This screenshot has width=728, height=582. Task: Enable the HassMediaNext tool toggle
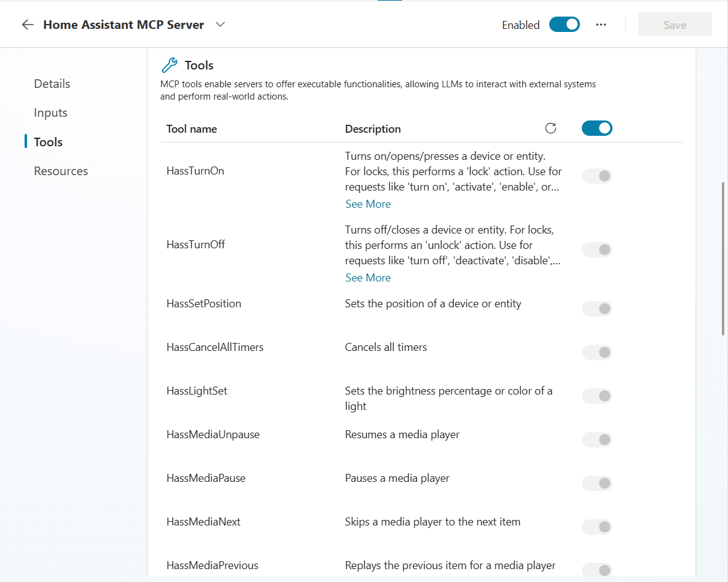click(597, 527)
